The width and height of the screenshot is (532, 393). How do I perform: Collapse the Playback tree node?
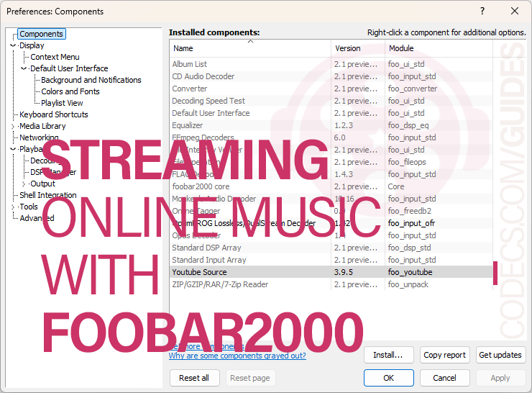(13, 149)
